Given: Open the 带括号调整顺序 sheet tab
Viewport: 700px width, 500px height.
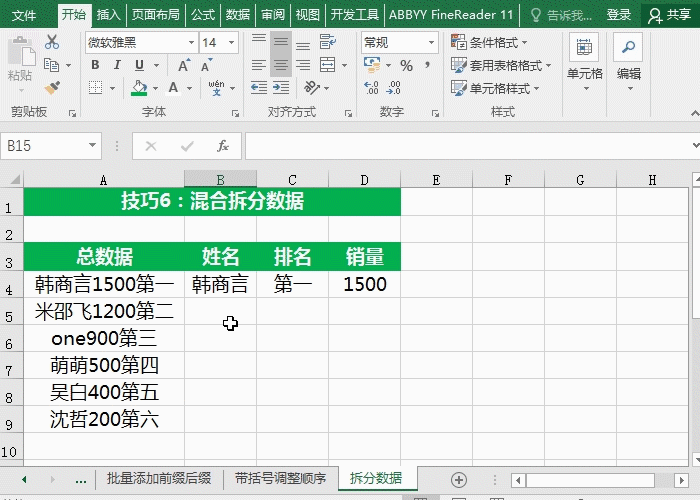Looking at the screenshot, I should (x=280, y=478).
